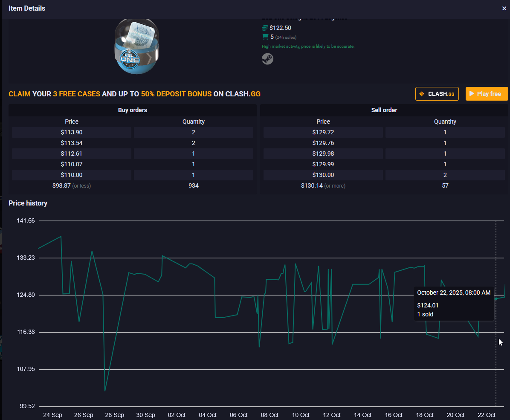Click the chart data point at October 22
510x420 pixels.
pyautogui.click(x=496, y=298)
